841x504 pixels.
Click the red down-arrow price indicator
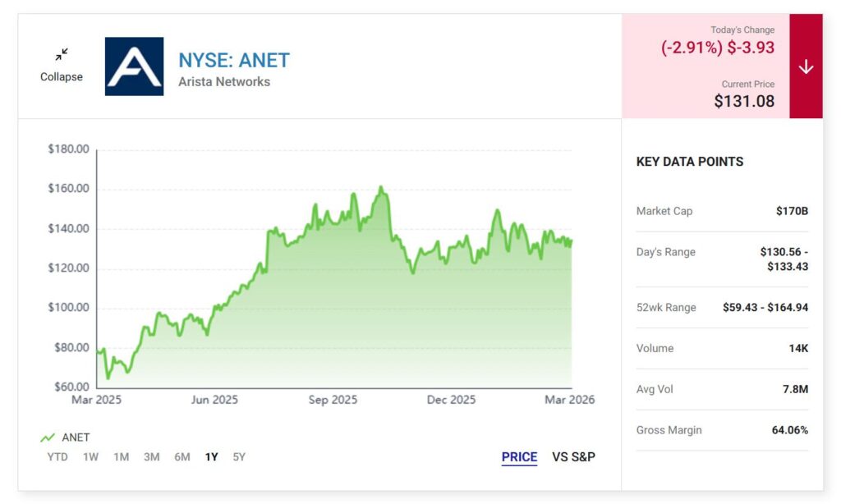806,66
